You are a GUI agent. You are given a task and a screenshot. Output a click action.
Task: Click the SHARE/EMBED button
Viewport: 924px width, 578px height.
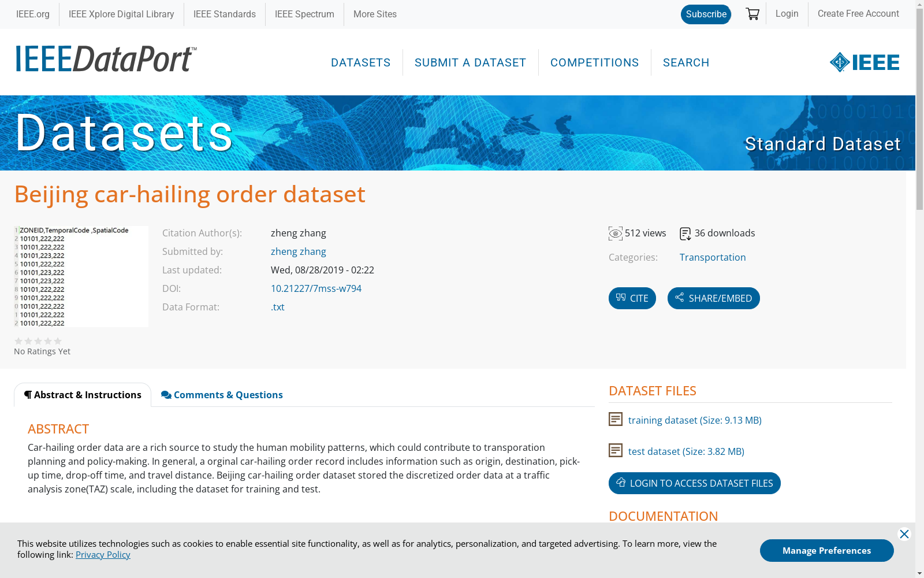(x=714, y=298)
